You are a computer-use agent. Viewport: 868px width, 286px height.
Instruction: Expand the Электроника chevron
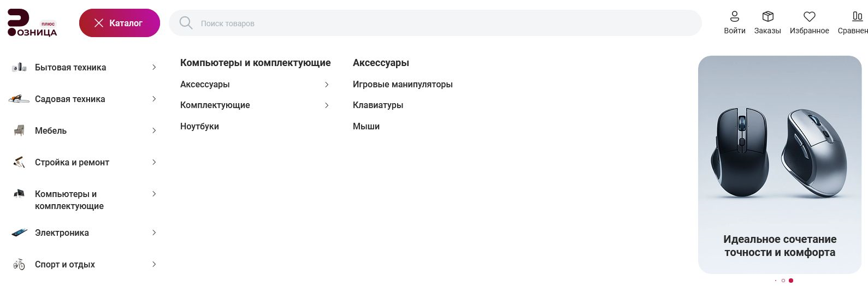click(x=154, y=233)
